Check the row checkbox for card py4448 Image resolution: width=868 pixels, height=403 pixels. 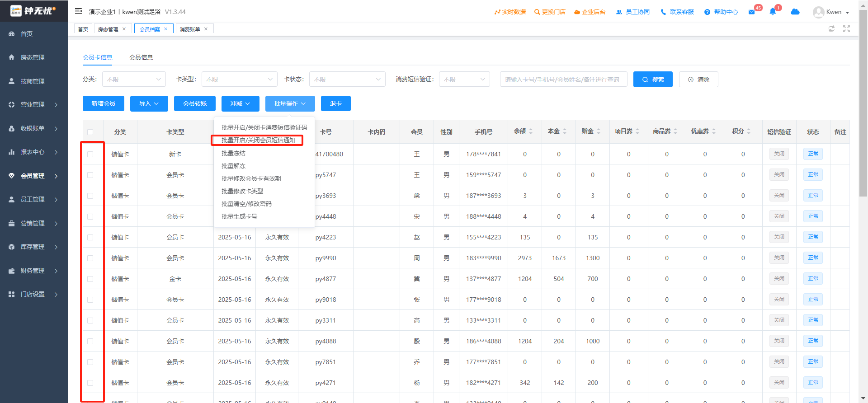tap(90, 216)
